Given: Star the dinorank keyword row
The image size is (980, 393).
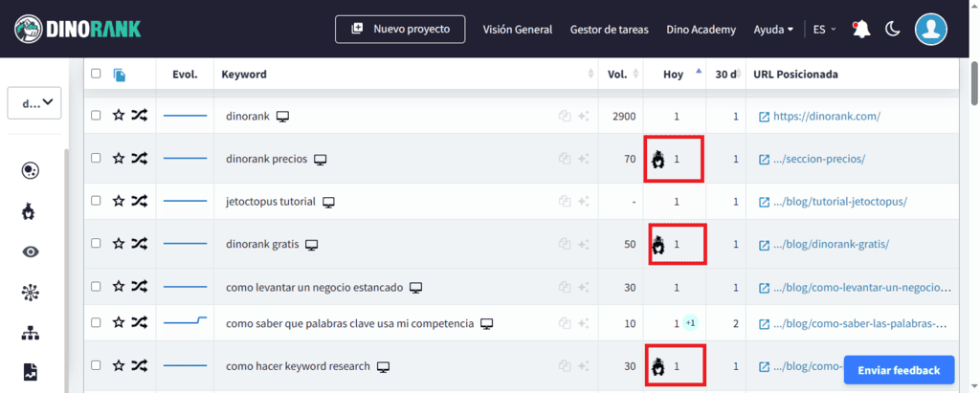Looking at the screenshot, I should click(x=118, y=116).
